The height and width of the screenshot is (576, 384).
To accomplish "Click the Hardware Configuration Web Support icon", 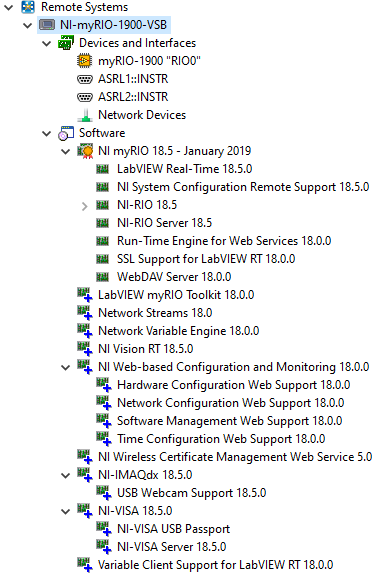I will tap(104, 385).
